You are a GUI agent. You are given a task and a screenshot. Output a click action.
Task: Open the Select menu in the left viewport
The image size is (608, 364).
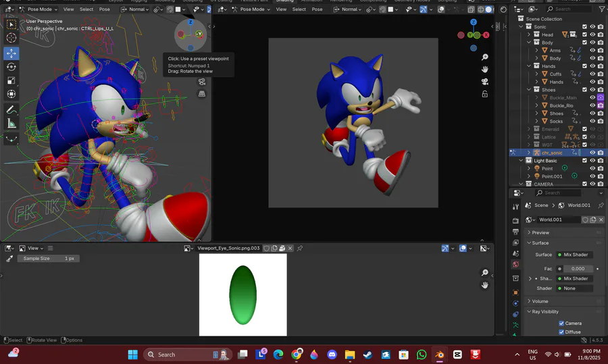point(86,9)
